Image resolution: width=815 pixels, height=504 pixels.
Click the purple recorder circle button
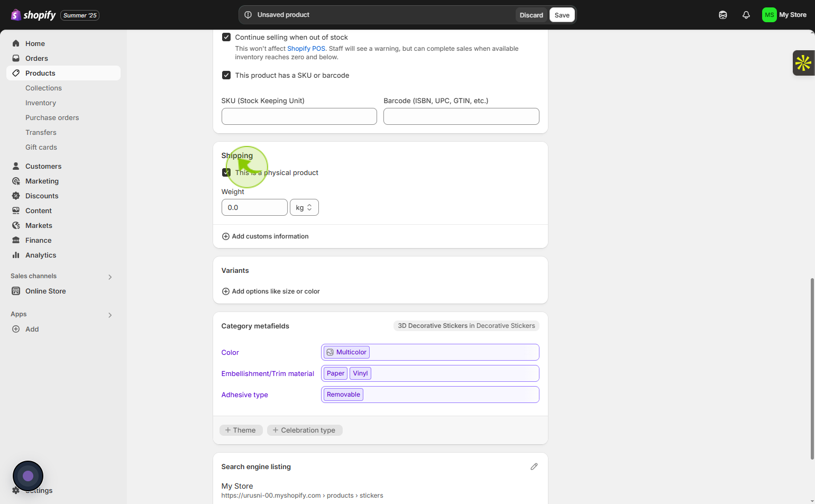[x=28, y=476]
